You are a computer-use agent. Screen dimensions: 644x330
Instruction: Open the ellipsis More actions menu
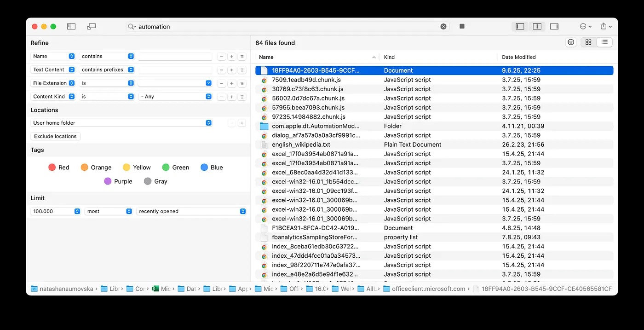586,27
